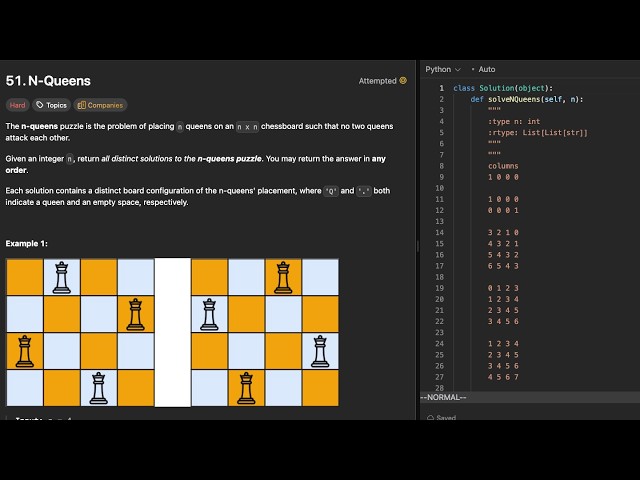Viewport: 640px width, 480px height.
Task: Click the Companies lock icon
Action: click(x=81, y=105)
